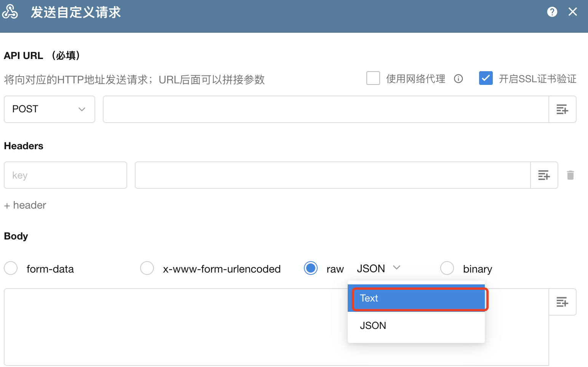Close the custom request dialog
The image size is (588, 367).
click(573, 12)
